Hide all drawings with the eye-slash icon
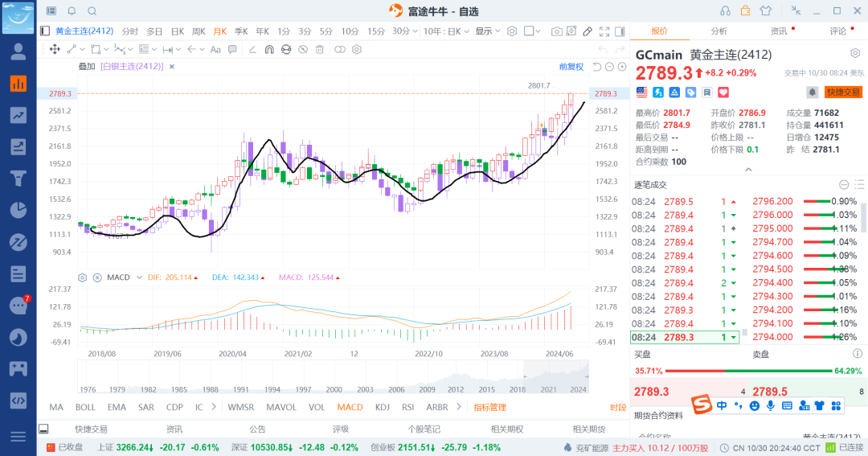 (302, 49)
